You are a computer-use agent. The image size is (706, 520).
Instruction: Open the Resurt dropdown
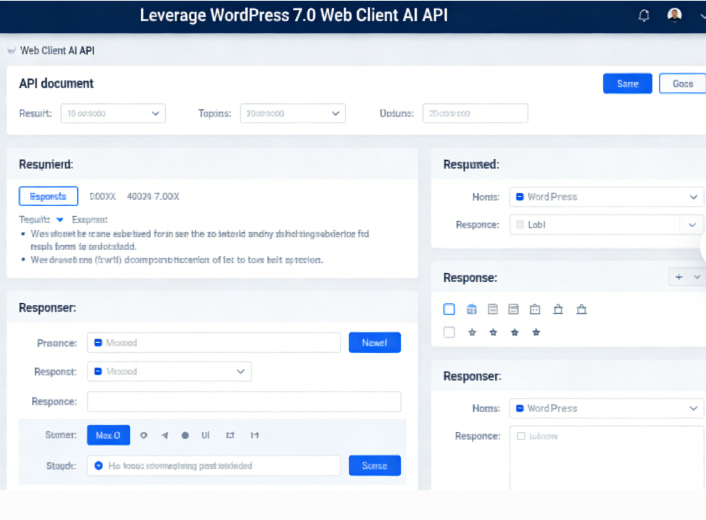tap(113, 114)
